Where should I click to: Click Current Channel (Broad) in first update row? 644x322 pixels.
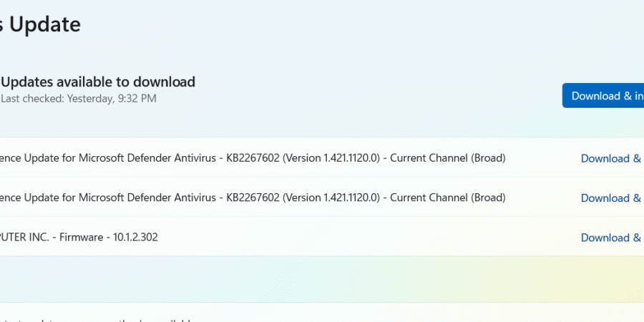(x=448, y=158)
